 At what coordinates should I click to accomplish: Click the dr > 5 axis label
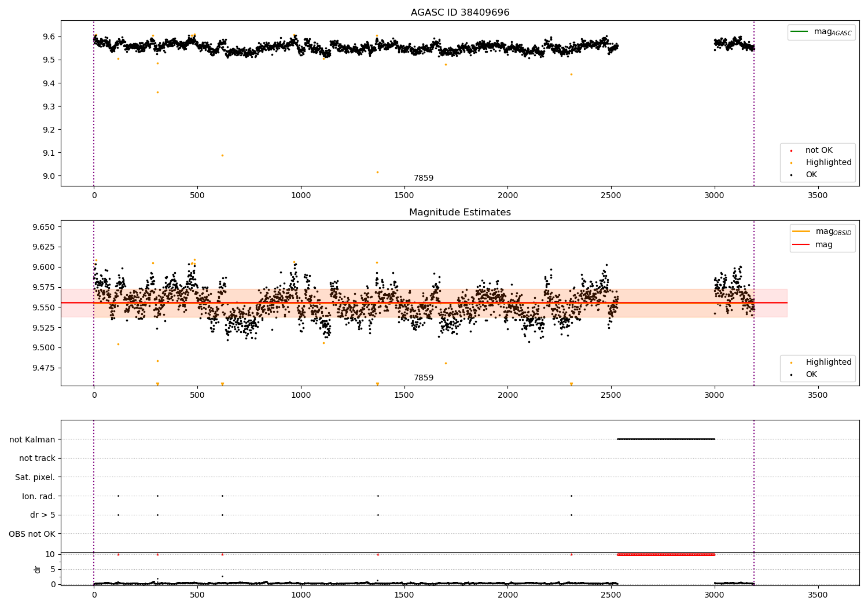(x=43, y=515)
